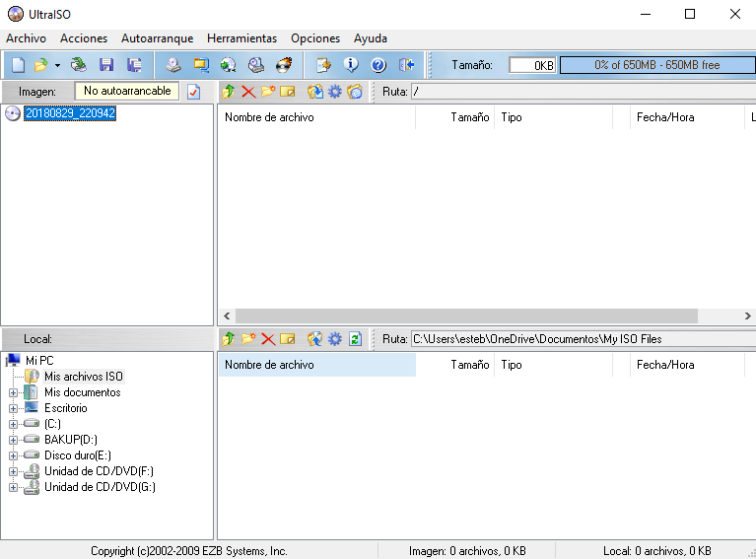
Task: Expand the Escritorio tree node
Action: point(13,408)
